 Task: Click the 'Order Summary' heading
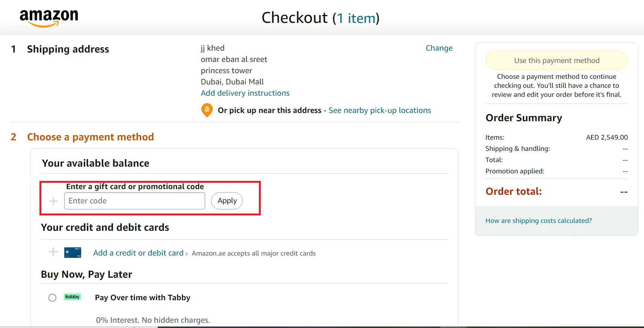[524, 118]
